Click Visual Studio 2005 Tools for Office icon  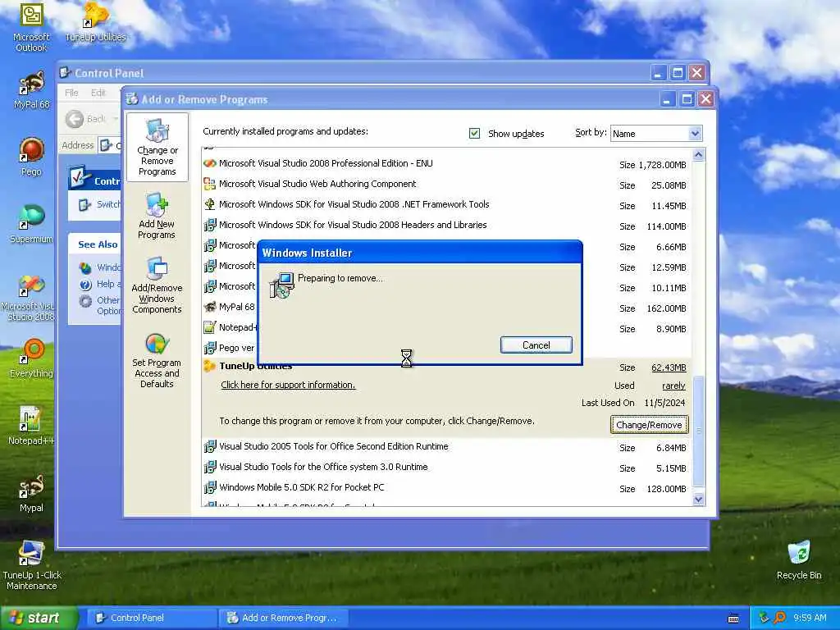(210, 446)
